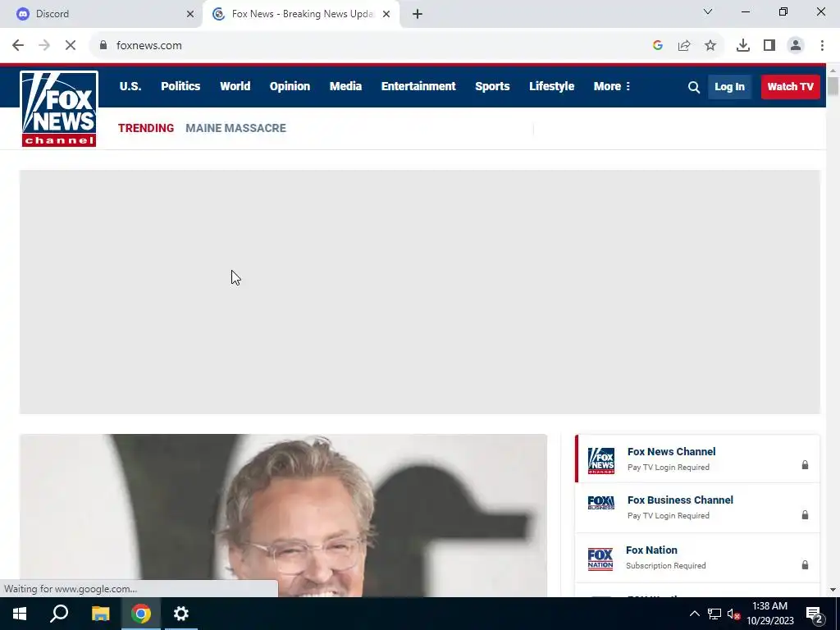Toggle Chrome side panel
This screenshot has width=840, height=630.
[769, 46]
